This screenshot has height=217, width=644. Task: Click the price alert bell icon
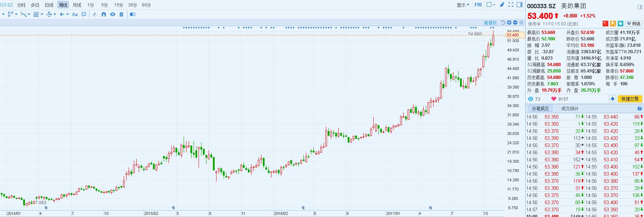(x=612, y=99)
